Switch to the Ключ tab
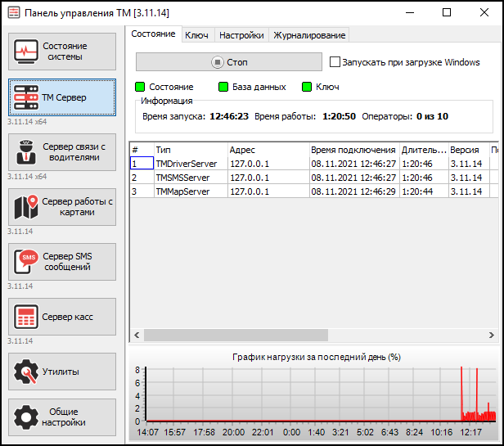 pyautogui.click(x=196, y=35)
